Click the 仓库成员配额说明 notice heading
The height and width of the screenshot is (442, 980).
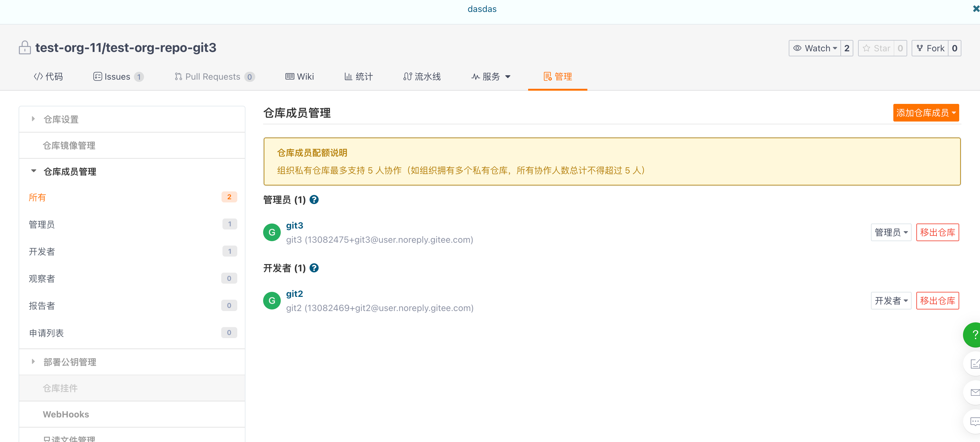[312, 153]
